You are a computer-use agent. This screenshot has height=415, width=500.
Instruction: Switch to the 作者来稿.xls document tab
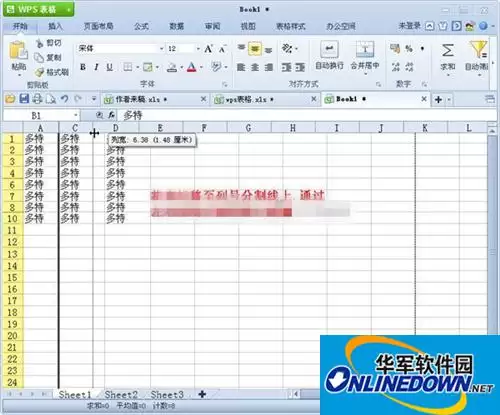[155, 99]
